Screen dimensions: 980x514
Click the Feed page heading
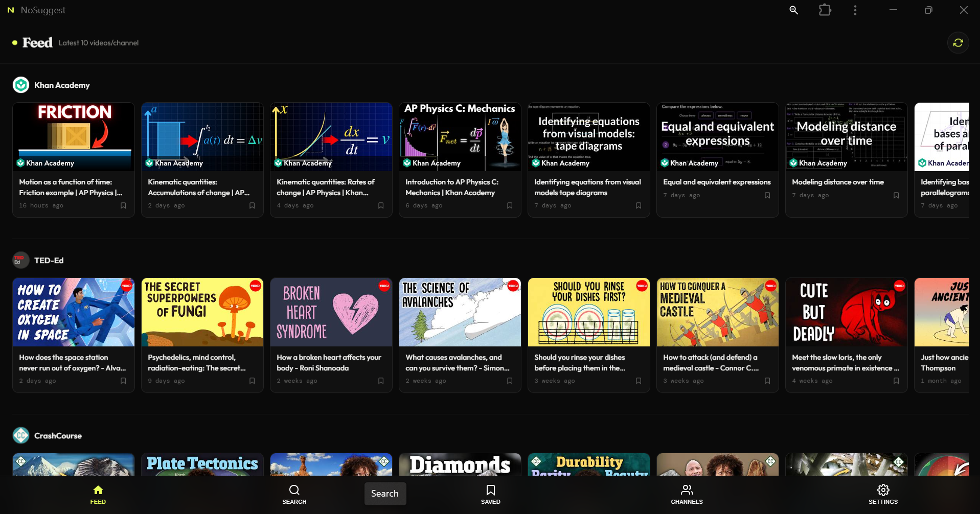pyautogui.click(x=37, y=43)
